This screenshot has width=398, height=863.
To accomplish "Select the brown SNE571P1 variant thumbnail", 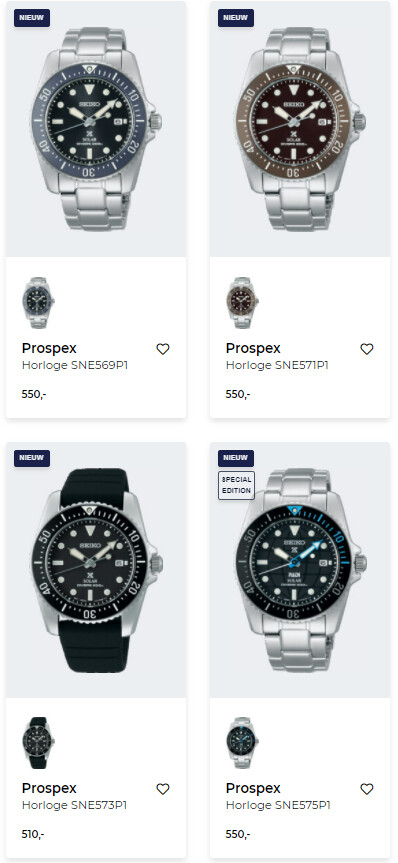I will click(x=242, y=303).
